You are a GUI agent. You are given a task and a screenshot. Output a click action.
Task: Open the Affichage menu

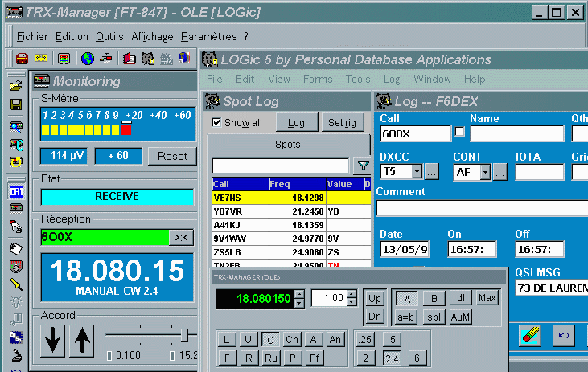(x=152, y=37)
